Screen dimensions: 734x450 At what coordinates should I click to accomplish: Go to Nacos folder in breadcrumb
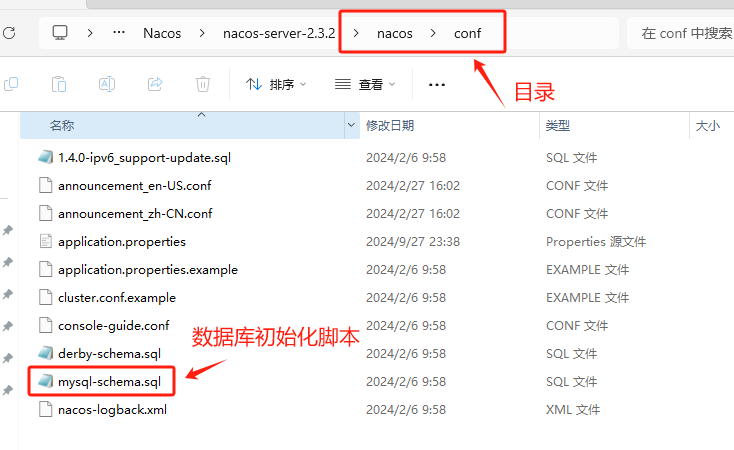coord(162,33)
